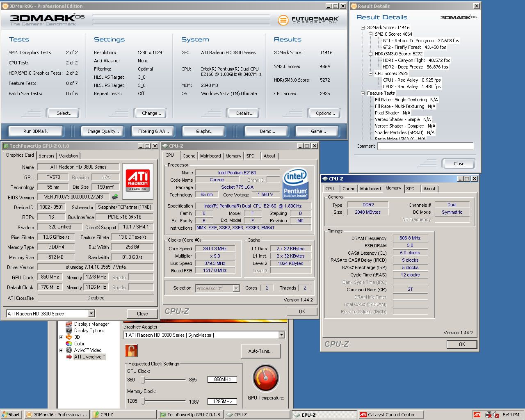Click the ATI icon in system tray

pos(477,415)
